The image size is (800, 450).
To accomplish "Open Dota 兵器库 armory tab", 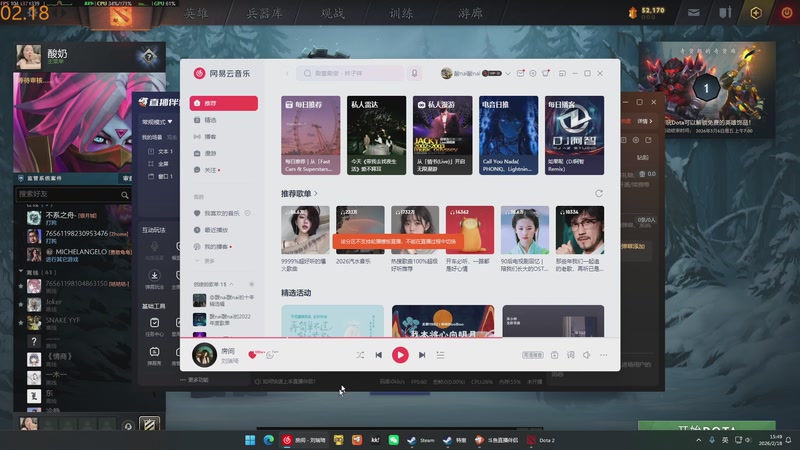I will pos(264,14).
